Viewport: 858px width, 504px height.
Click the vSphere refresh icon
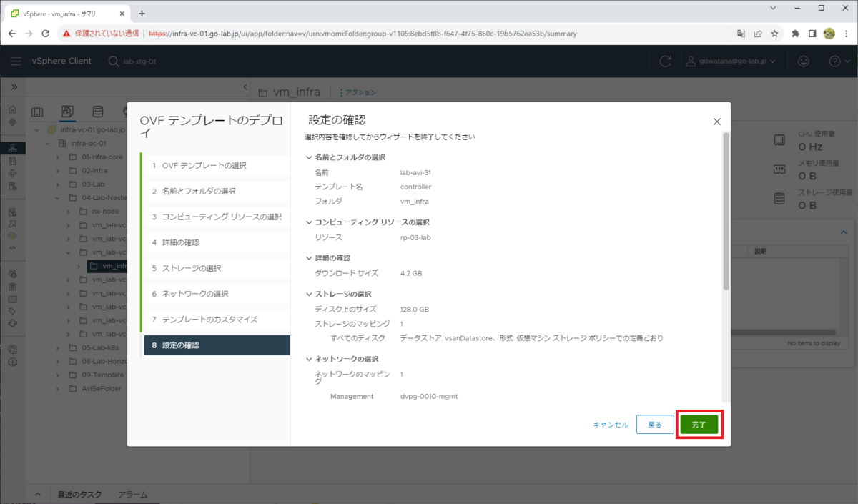665,61
